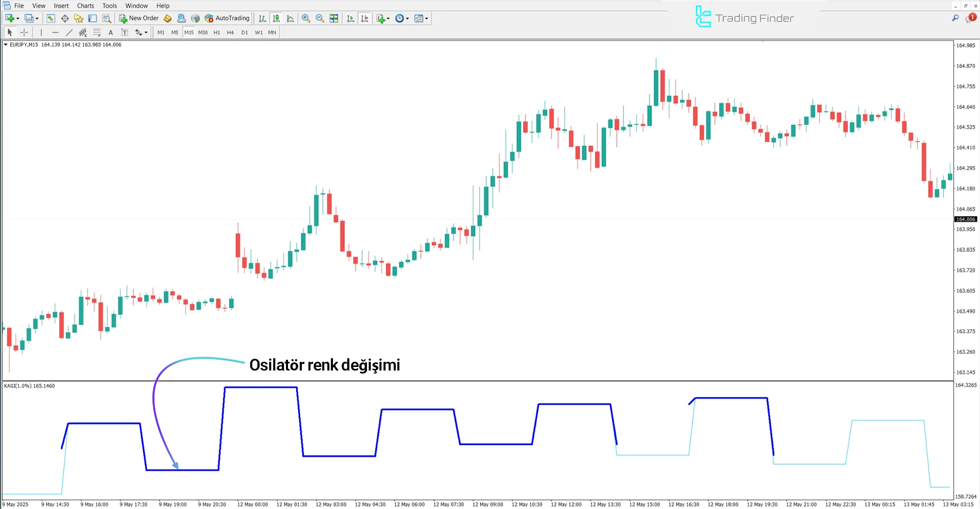Viewport: 980px width, 509px height.
Task: Select the M15 timeframe button
Action: click(x=189, y=32)
